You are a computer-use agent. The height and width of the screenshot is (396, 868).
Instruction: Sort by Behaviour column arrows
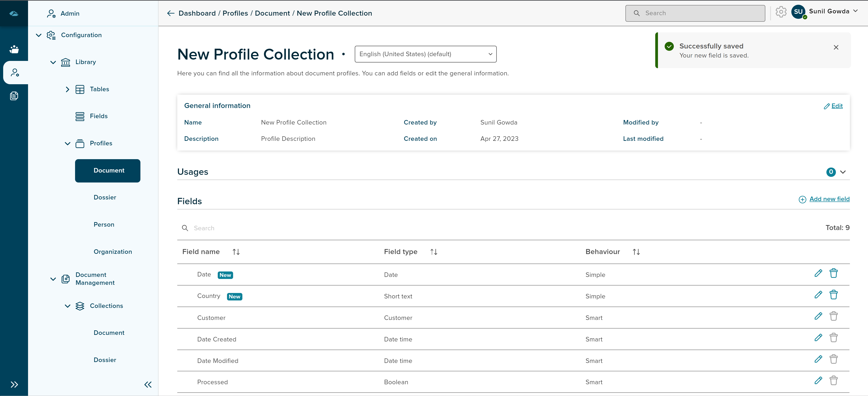[x=636, y=252]
